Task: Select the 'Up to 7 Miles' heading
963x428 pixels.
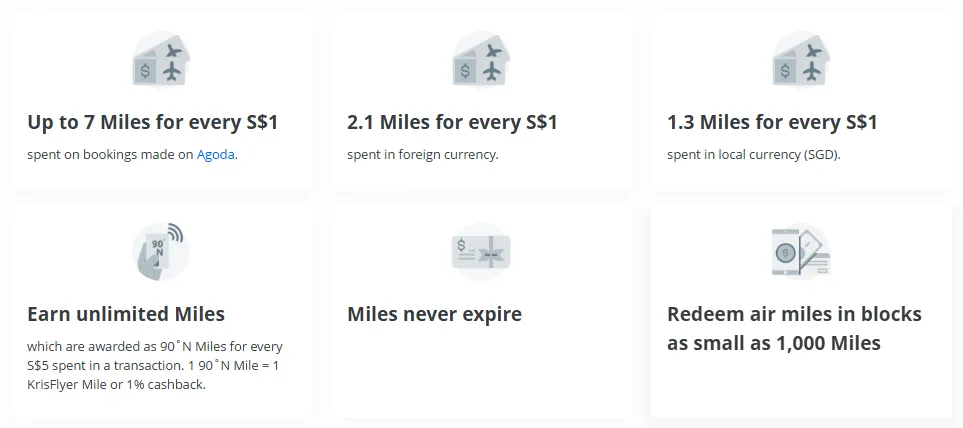Action: (152, 123)
